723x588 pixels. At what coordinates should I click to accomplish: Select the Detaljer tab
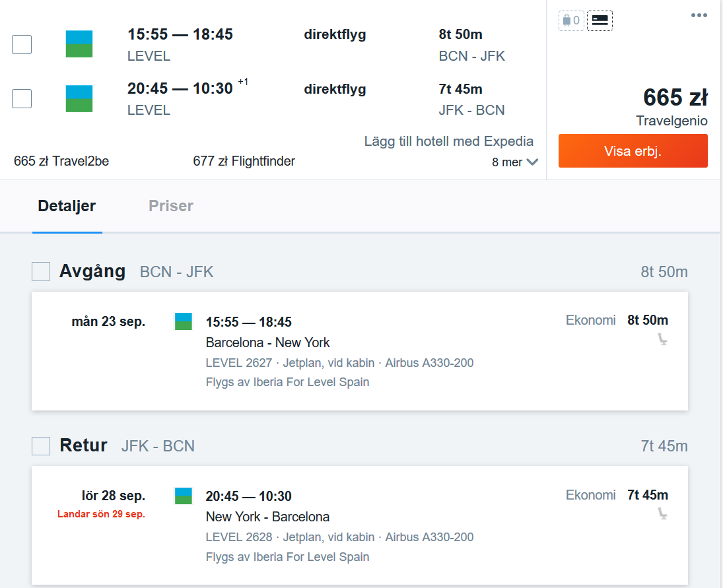(67, 205)
